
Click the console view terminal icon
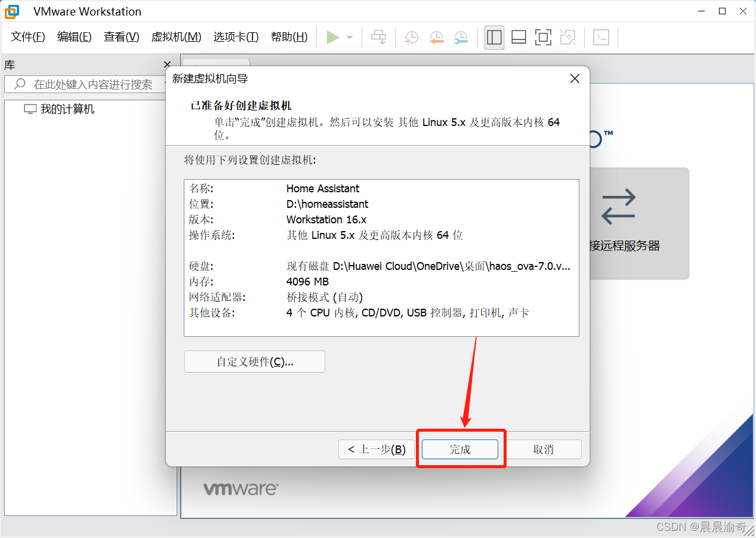[x=601, y=37]
